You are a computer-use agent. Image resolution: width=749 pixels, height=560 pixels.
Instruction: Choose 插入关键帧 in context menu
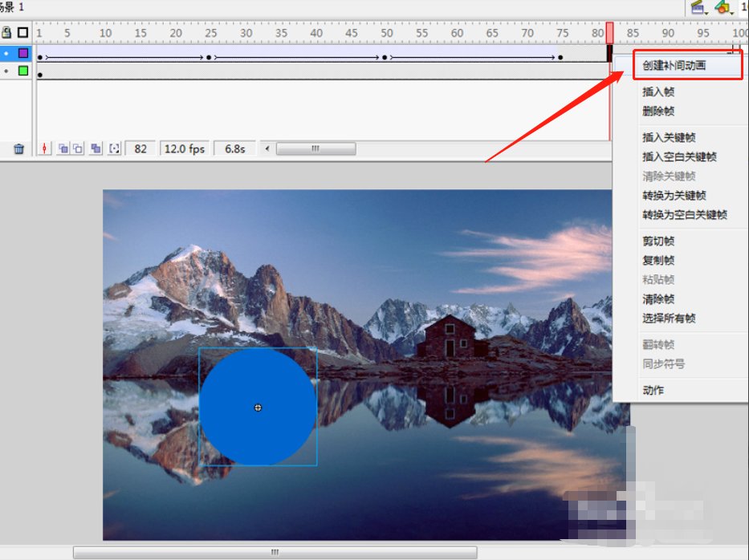669,137
